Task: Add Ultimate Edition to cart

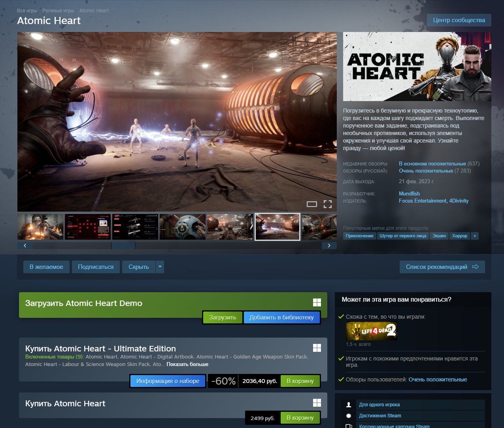Action: tap(300, 381)
